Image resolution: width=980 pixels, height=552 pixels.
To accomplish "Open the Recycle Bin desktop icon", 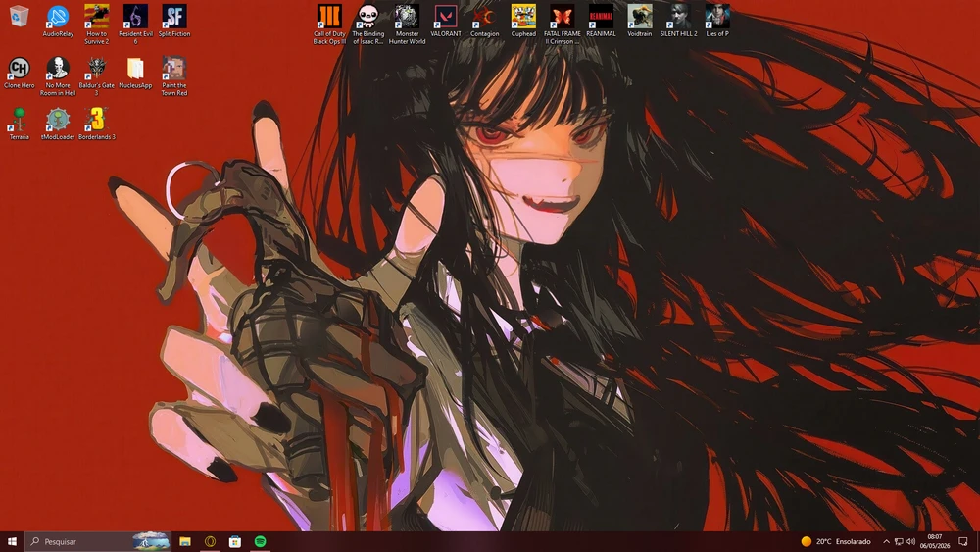I will (19, 17).
